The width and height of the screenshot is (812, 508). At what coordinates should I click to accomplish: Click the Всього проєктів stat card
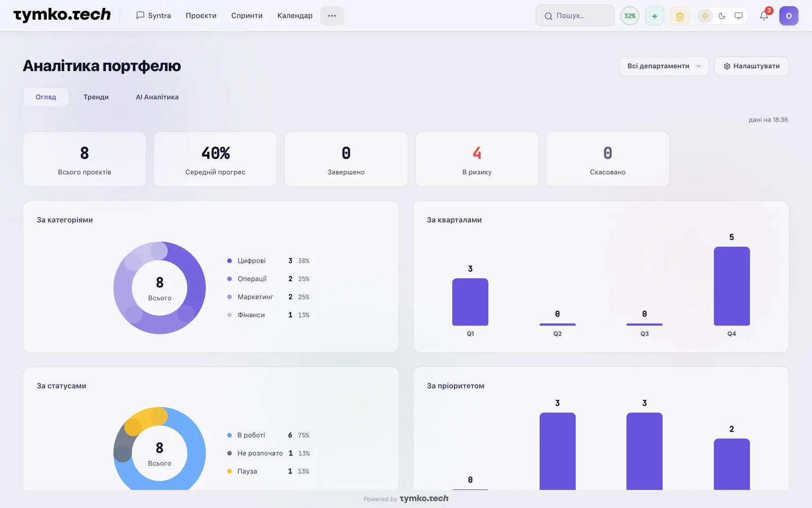point(85,159)
